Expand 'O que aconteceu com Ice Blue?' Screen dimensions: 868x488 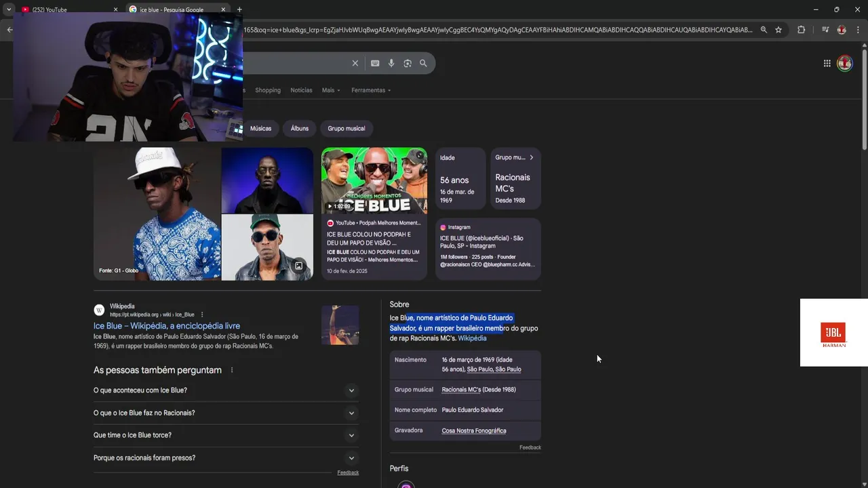click(226, 390)
